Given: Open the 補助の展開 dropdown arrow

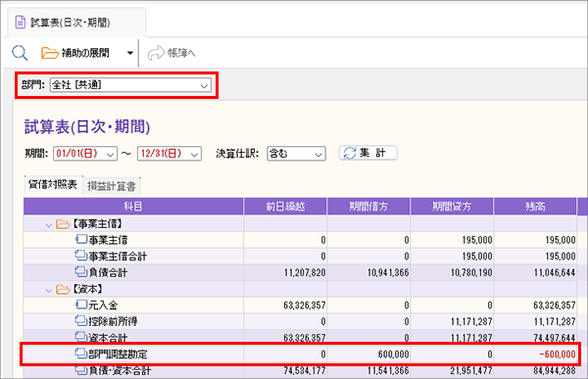Looking at the screenshot, I should tap(129, 53).
